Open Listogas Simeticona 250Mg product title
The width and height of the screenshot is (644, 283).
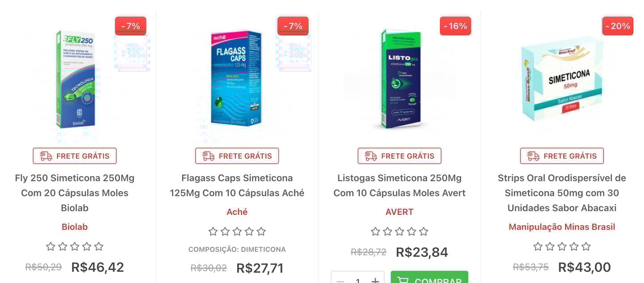(399, 185)
